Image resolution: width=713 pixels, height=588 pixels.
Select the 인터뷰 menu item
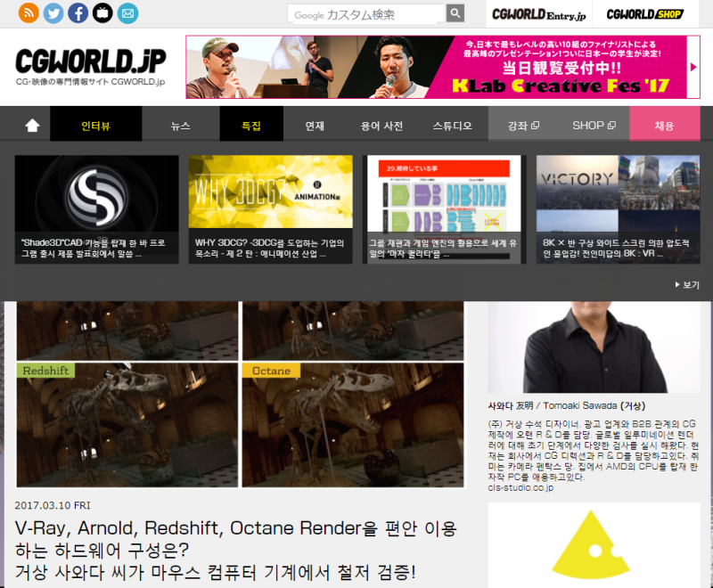click(x=96, y=126)
